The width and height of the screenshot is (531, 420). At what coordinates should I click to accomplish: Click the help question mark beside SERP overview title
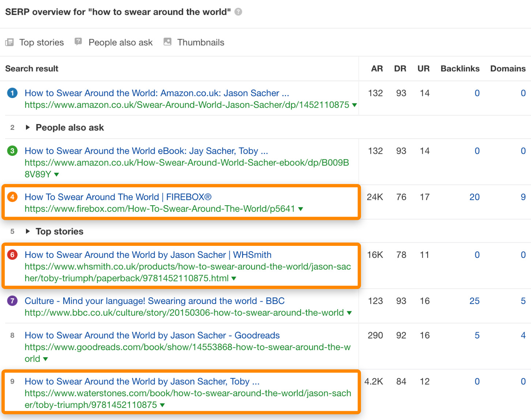[x=238, y=12]
